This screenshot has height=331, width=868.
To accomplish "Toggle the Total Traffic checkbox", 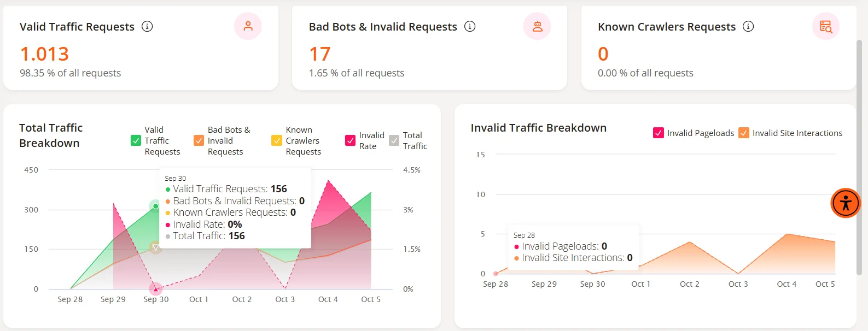I will 394,140.
